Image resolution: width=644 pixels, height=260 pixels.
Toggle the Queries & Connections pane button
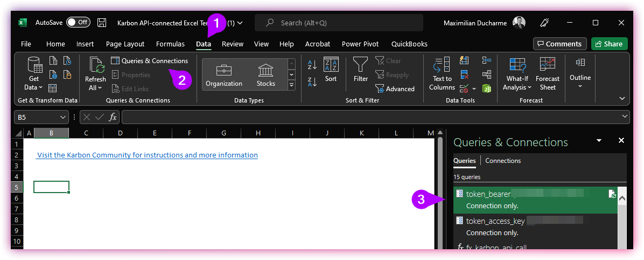150,61
